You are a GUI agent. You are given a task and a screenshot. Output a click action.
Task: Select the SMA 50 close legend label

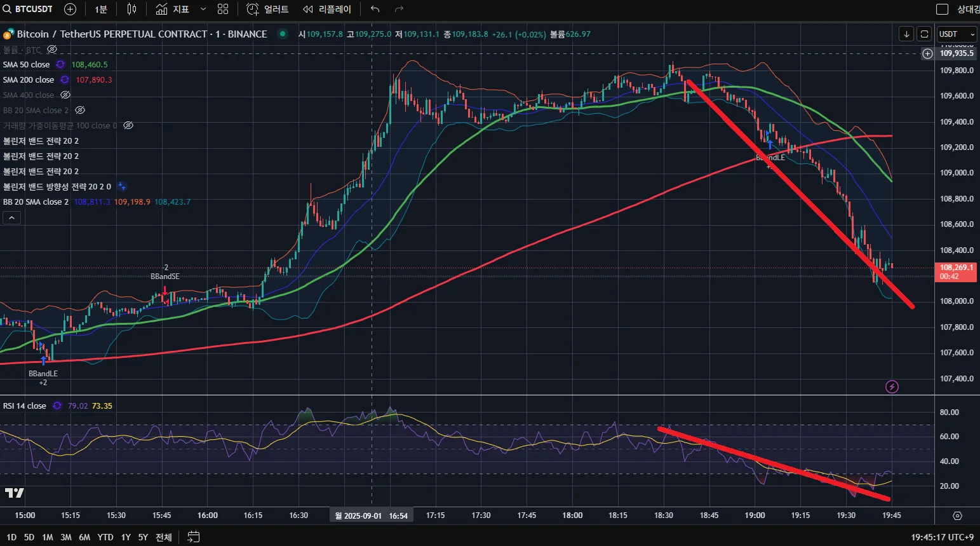26,64
